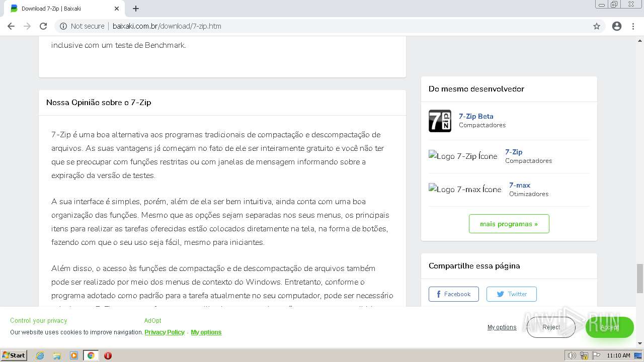Click the Chrome taskbar icon

click(91, 355)
